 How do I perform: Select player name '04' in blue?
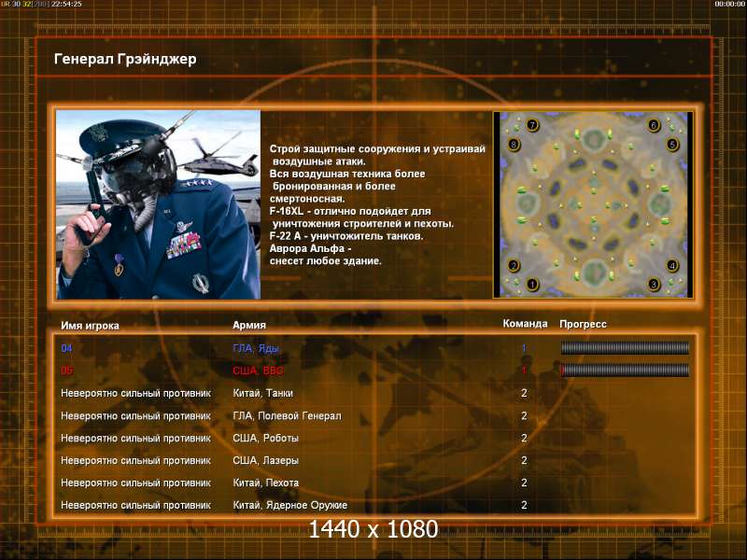click(66, 348)
